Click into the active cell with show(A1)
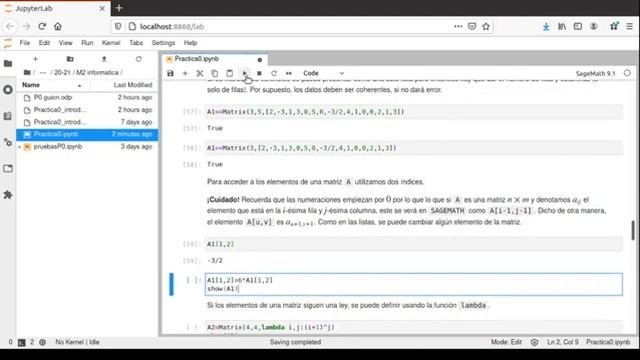Viewport: 640px width, 360px height. (x=414, y=284)
